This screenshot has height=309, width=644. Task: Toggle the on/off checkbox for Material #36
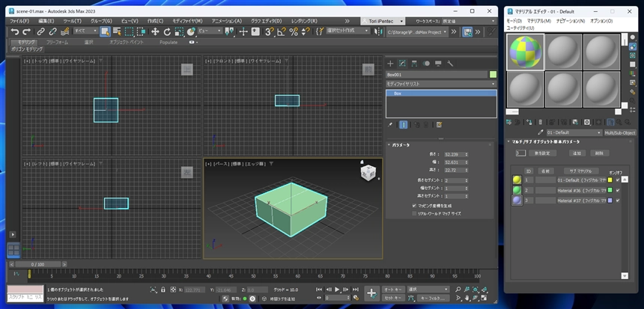click(618, 190)
